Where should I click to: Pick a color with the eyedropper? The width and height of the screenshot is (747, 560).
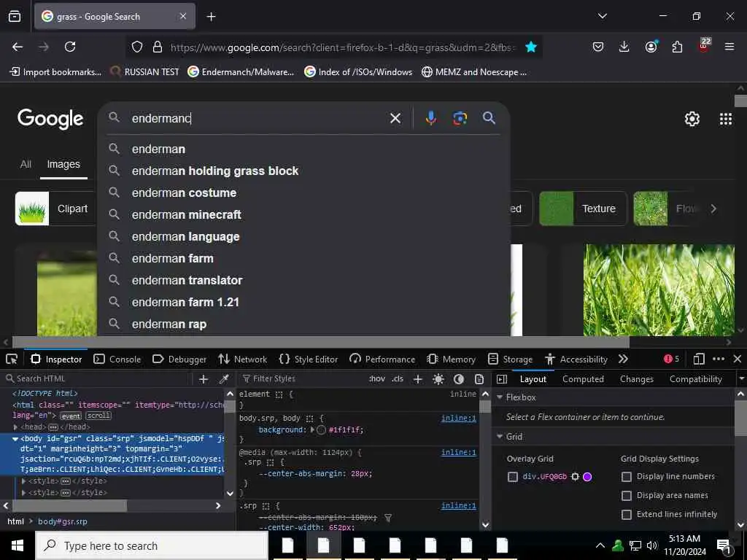coord(223,379)
